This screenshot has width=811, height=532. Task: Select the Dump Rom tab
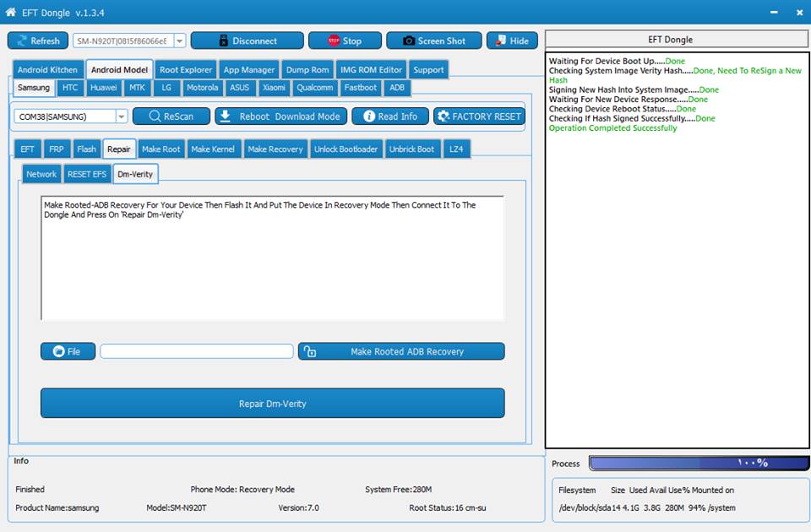click(308, 70)
